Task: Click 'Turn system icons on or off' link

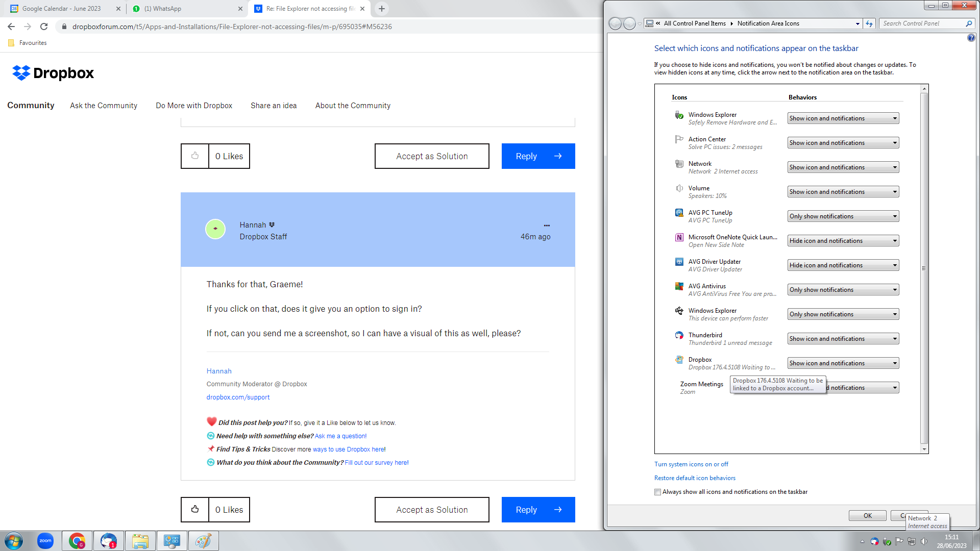Action: [691, 464]
